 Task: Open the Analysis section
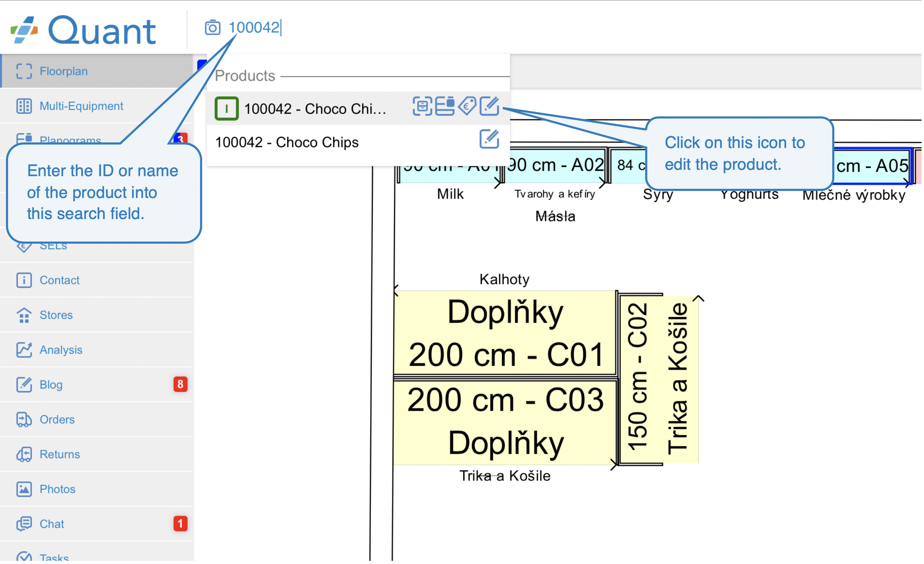[x=97, y=350]
